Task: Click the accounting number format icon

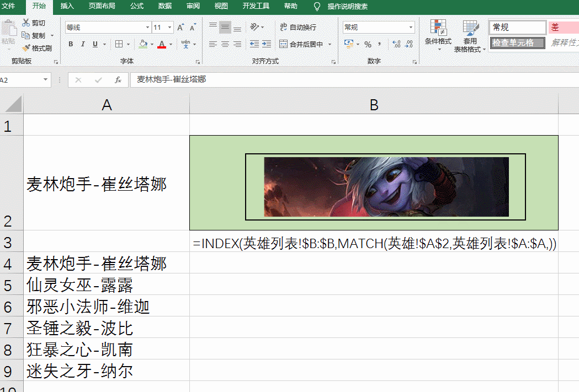Action: (349, 44)
